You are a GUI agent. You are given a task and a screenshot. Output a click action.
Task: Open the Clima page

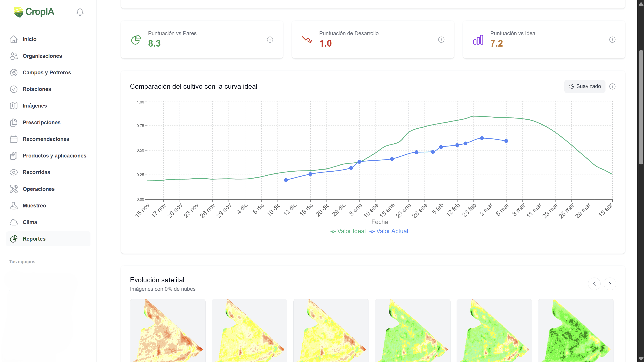click(x=30, y=222)
